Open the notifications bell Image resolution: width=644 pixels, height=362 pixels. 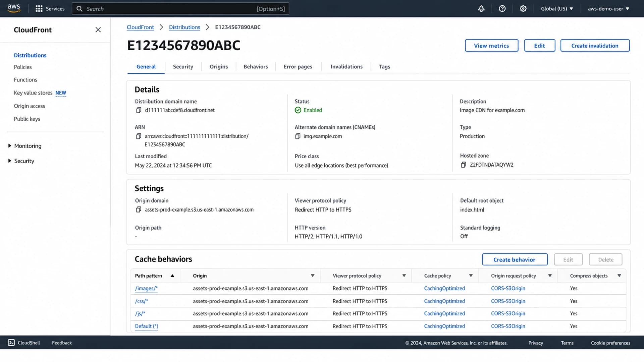pyautogui.click(x=481, y=9)
